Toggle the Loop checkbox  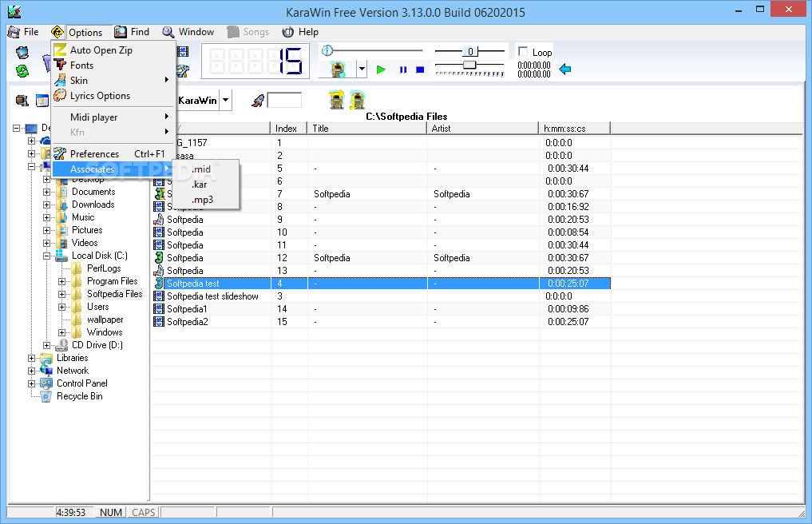(523, 51)
